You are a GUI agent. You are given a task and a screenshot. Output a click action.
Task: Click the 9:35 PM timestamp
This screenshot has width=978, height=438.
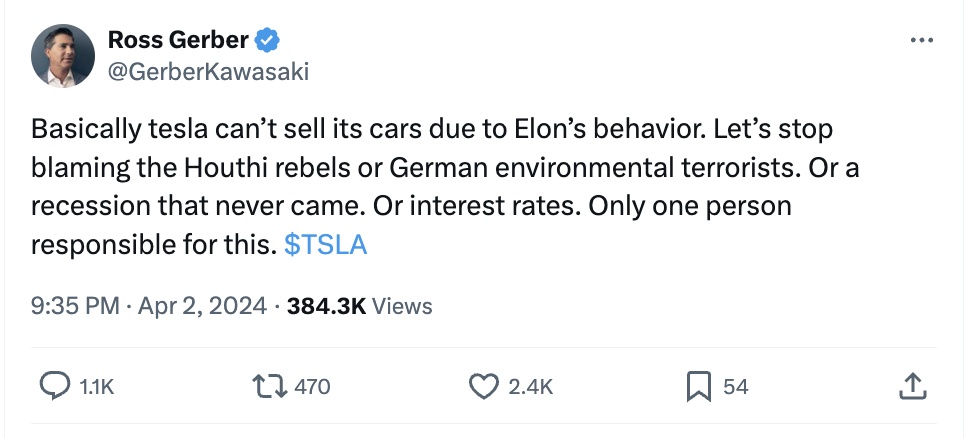(75, 306)
